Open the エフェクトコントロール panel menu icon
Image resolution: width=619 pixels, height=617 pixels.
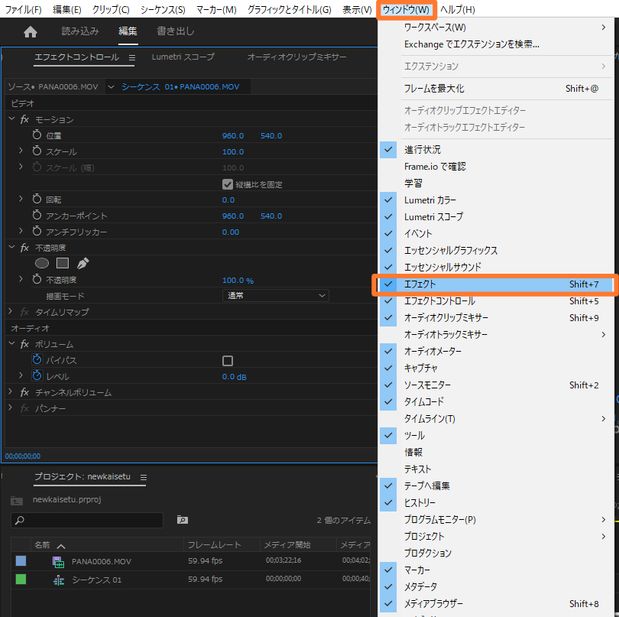coord(132,58)
